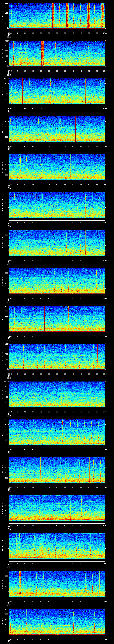
Task: Pick the 12:27:00 time axis label
Action: [9, 450]
